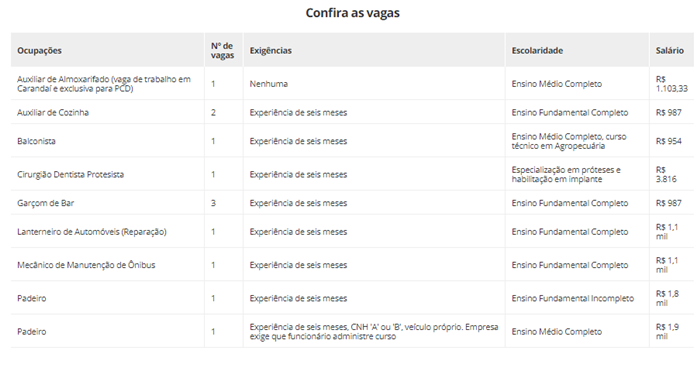The width and height of the screenshot is (700, 367).
Task: Click the CNH 'A' ou 'B' requirement text
Action: click(x=377, y=327)
